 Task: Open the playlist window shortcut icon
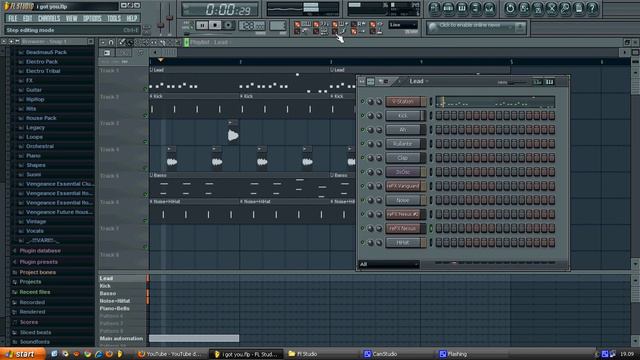(434, 8)
